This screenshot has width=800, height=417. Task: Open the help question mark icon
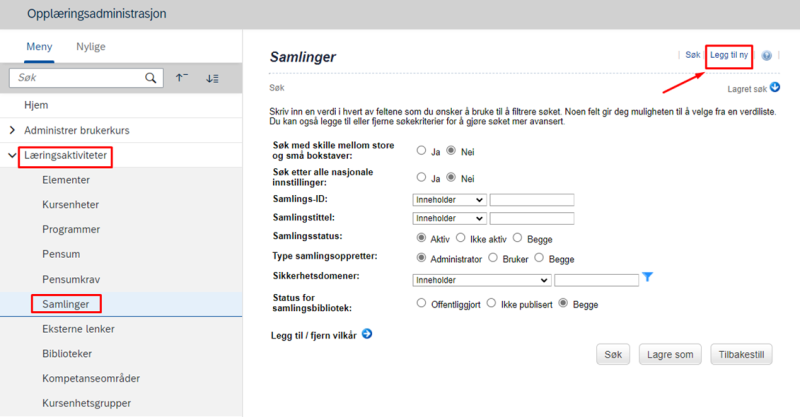[x=766, y=56]
